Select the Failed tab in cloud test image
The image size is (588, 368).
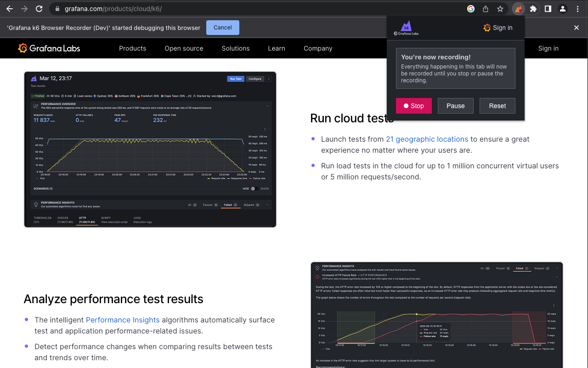[x=231, y=205]
